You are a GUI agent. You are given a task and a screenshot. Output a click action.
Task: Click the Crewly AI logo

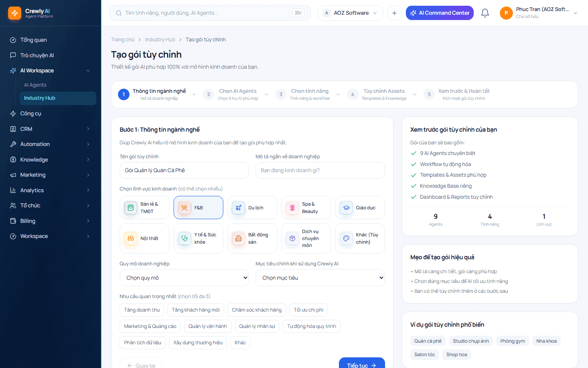click(x=15, y=13)
